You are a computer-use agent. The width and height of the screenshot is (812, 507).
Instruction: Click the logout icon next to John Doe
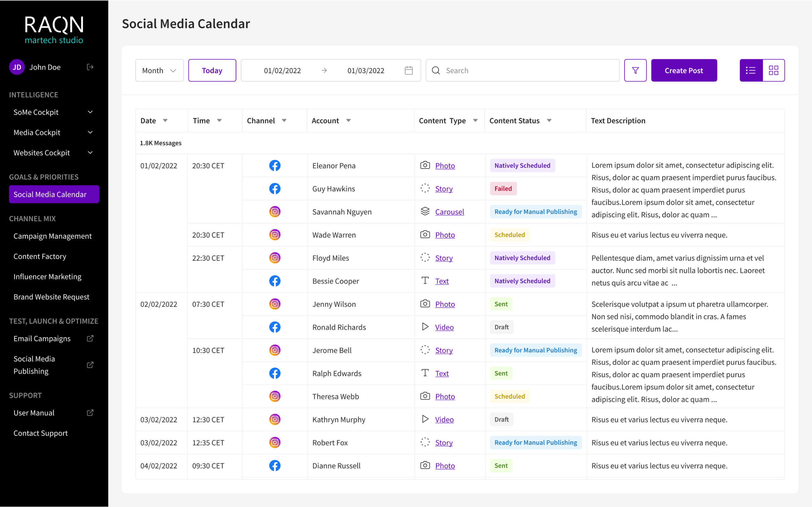coord(89,67)
